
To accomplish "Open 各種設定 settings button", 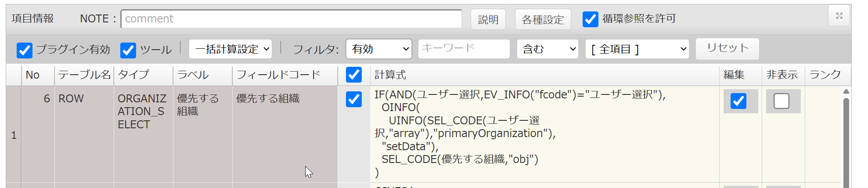I will [543, 19].
